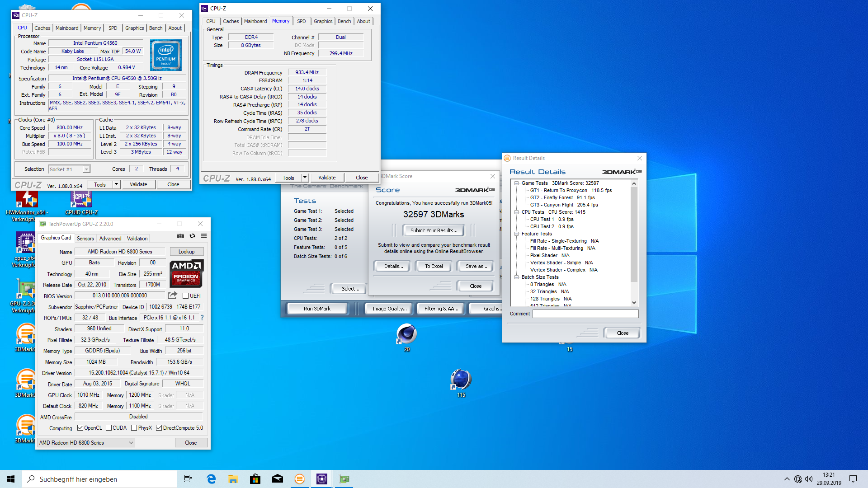Select the cpuz_x64 desktop shortcut
Screen dimensions: 868x488
tap(25, 249)
